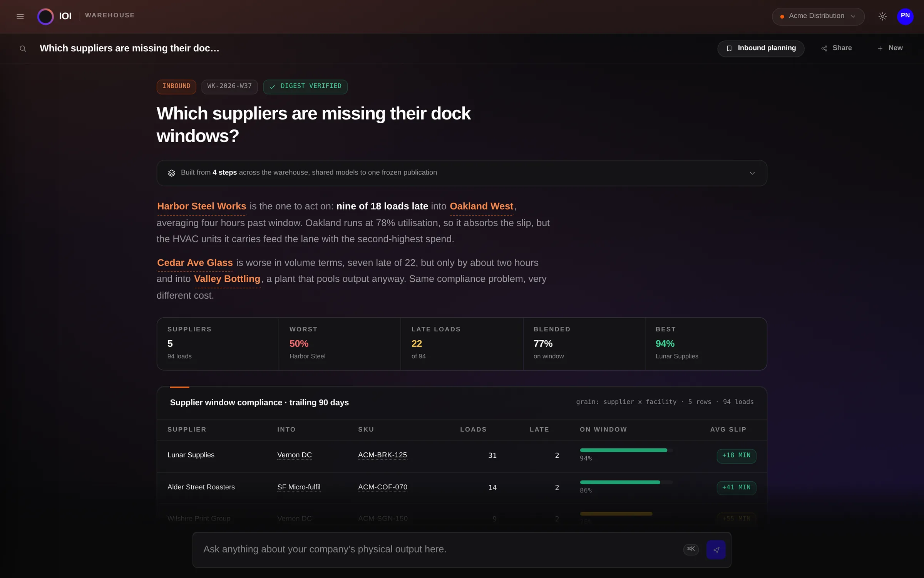Sort by the ON WINDOW column header
The width and height of the screenshot is (924, 578).
[603, 430]
